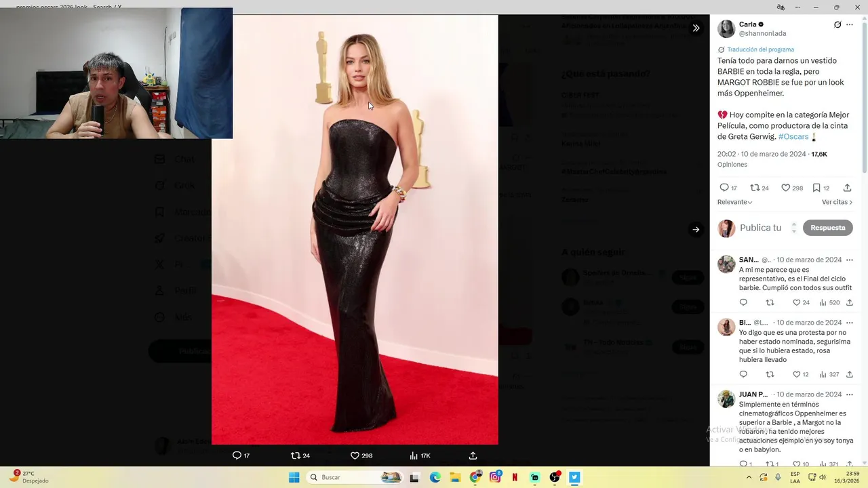Open 'Ver citas' link
The image size is (868, 488).
point(837,202)
